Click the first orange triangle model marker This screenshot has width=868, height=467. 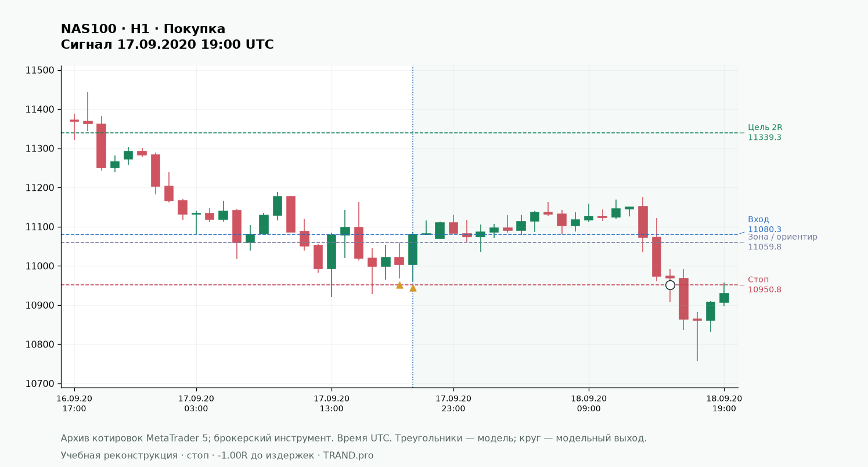(x=399, y=285)
